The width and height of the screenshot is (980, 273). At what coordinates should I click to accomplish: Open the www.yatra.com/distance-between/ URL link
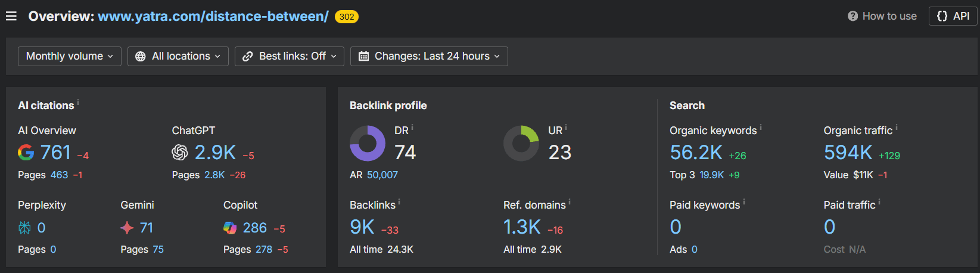(x=213, y=16)
